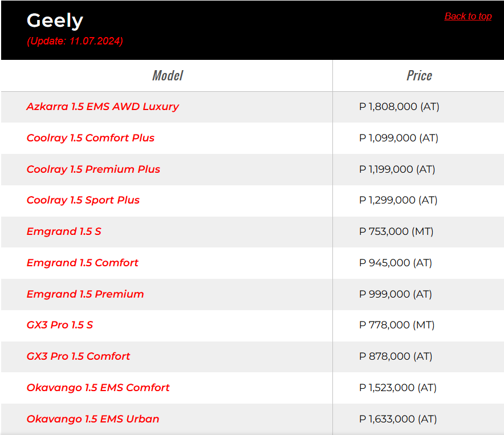Click the P 1,808,000 (AT) price cell
504x435 pixels.
(399, 107)
